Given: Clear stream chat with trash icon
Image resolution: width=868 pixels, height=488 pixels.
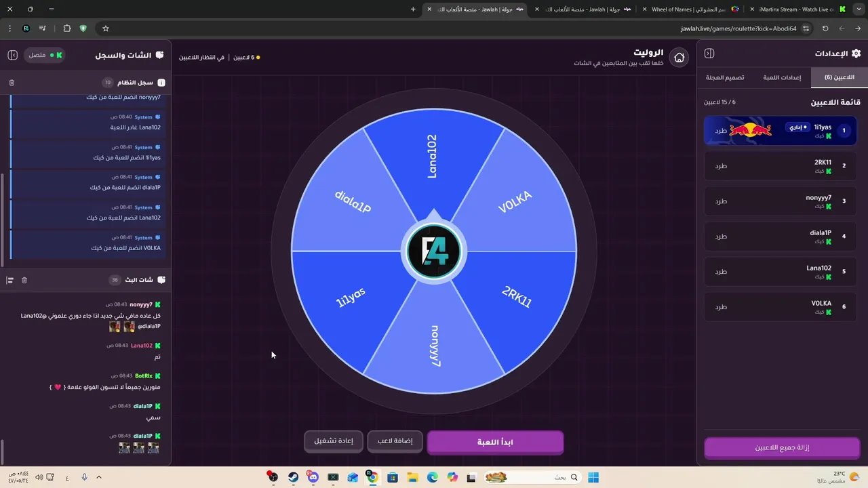Looking at the screenshot, I should (x=24, y=280).
